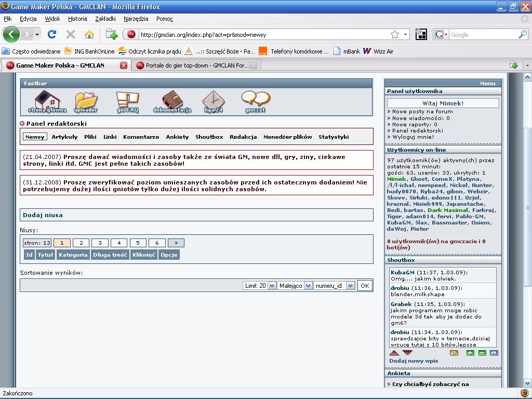Click the liga 24 clock icon

pyautogui.click(x=213, y=100)
